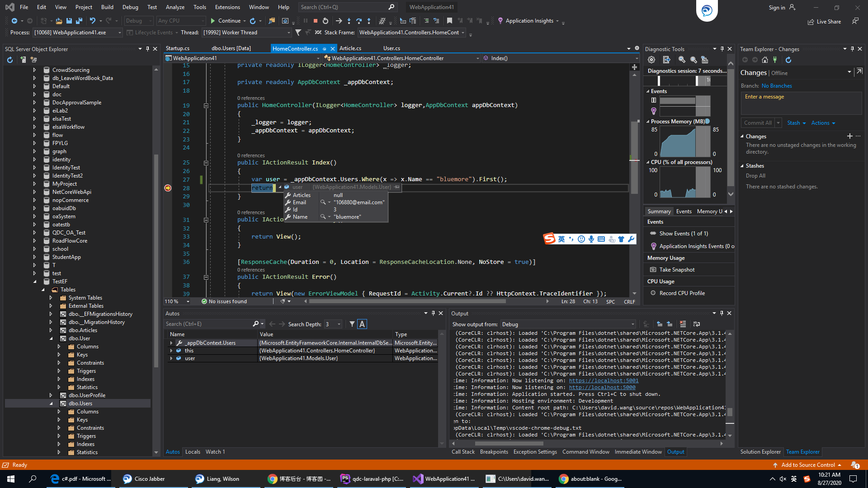Open the https://localhost:5001 link
The height and width of the screenshot is (488, 868).
(x=604, y=380)
